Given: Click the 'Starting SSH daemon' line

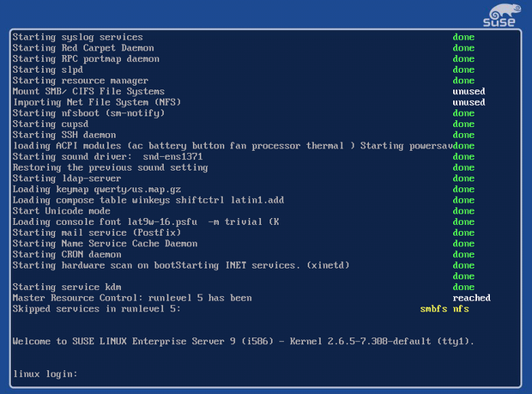Looking at the screenshot, I should pos(64,135).
